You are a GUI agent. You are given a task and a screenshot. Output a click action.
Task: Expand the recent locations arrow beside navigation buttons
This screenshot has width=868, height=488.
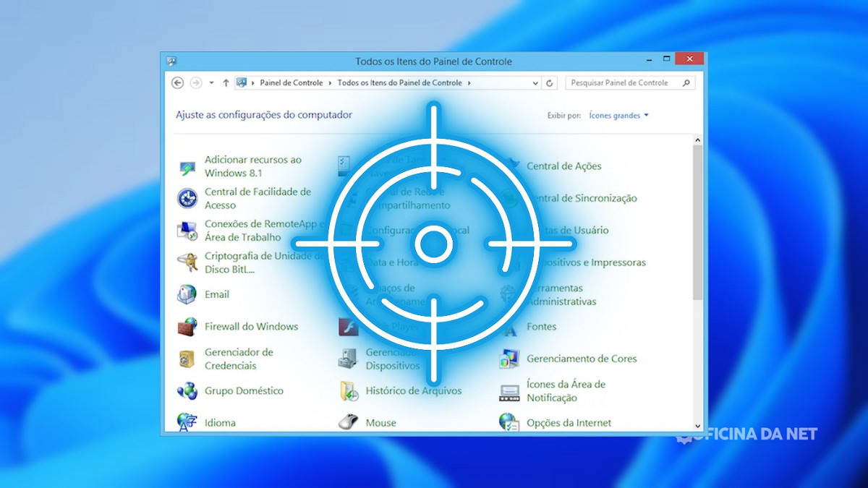point(211,83)
